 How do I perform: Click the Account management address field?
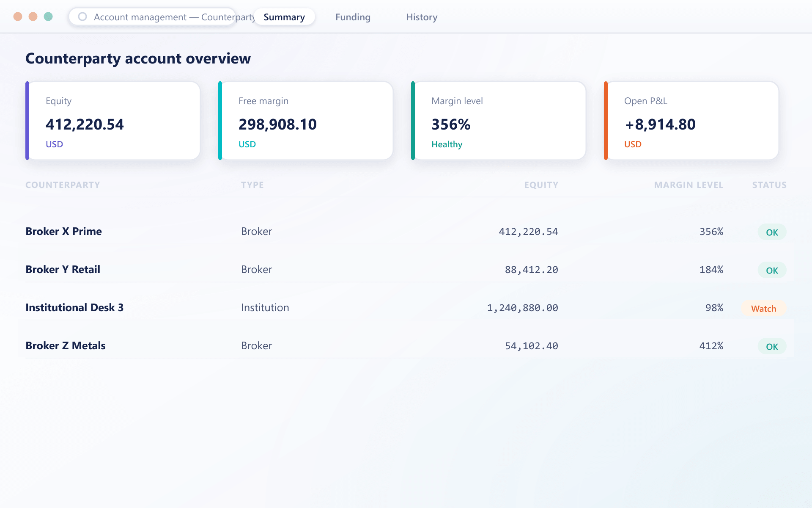click(153, 17)
